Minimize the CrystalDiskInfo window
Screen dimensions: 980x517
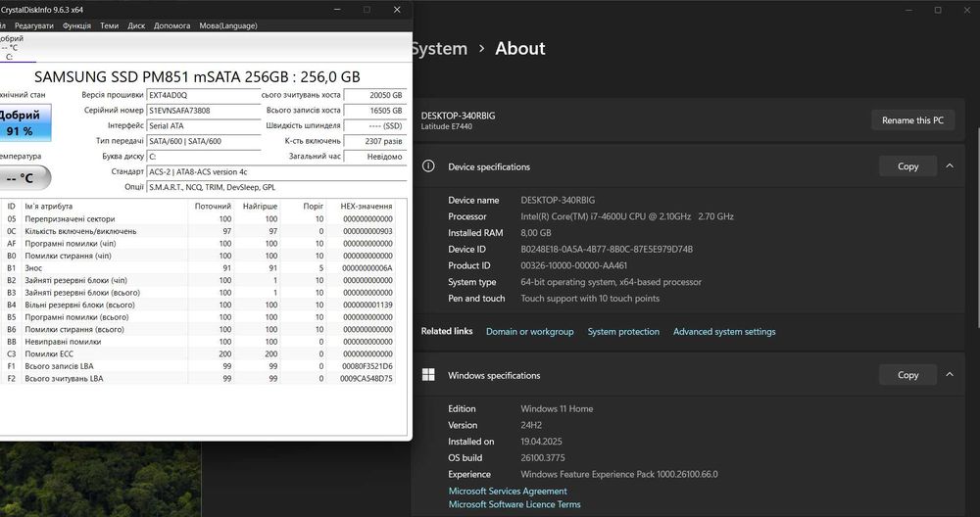[x=337, y=10]
